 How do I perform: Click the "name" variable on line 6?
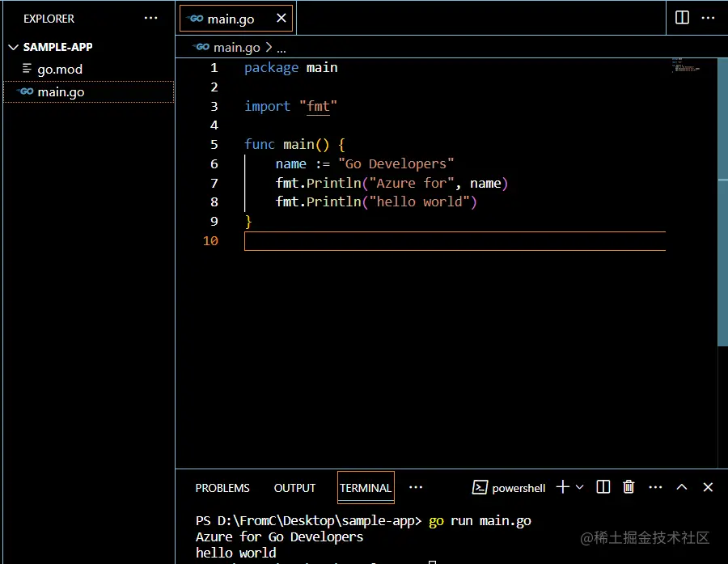coord(290,164)
